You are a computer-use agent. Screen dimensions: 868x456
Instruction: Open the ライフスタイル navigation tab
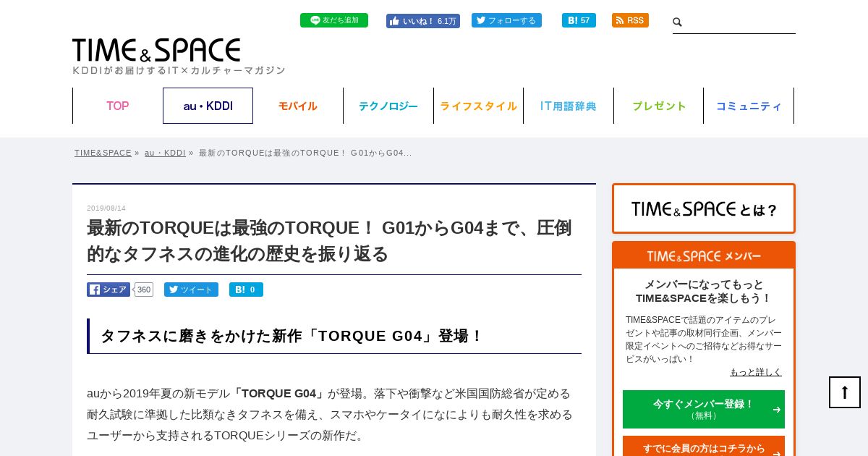[x=478, y=106]
